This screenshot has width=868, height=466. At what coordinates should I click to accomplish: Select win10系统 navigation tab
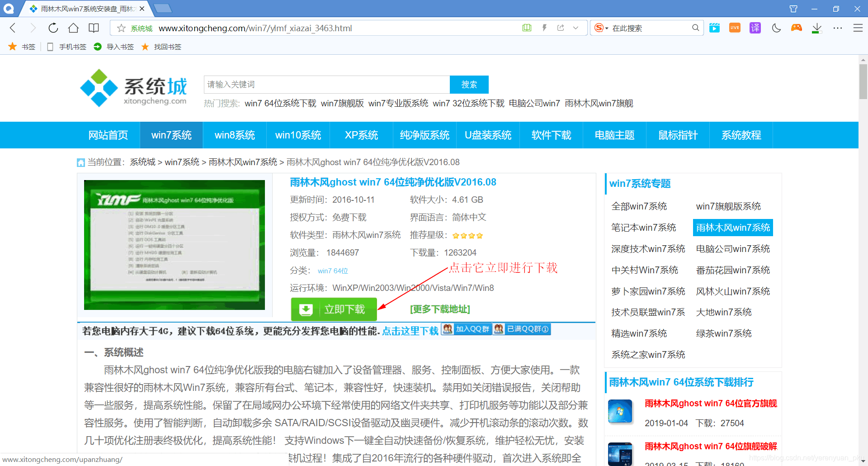(x=298, y=135)
